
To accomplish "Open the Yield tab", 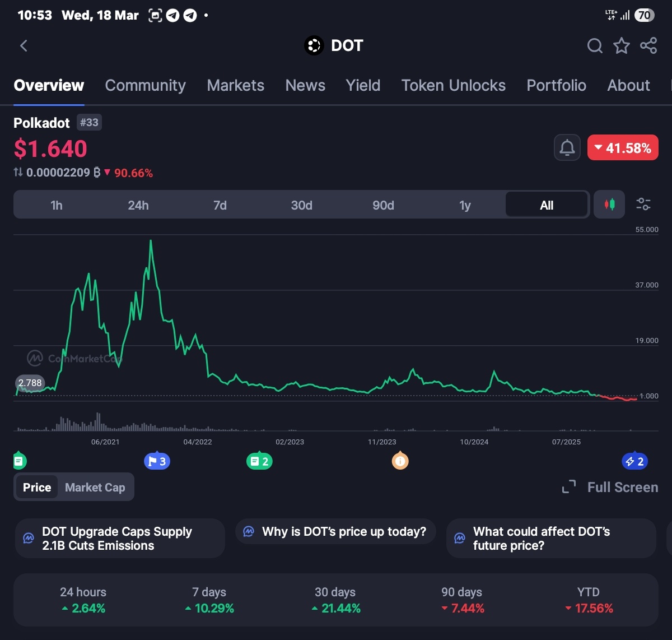I will tap(363, 85).
